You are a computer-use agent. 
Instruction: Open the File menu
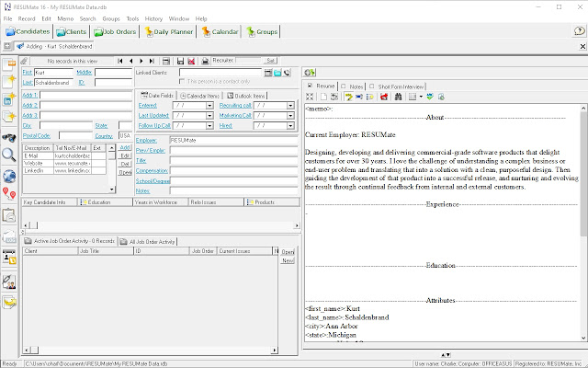[x=7, y=18]
